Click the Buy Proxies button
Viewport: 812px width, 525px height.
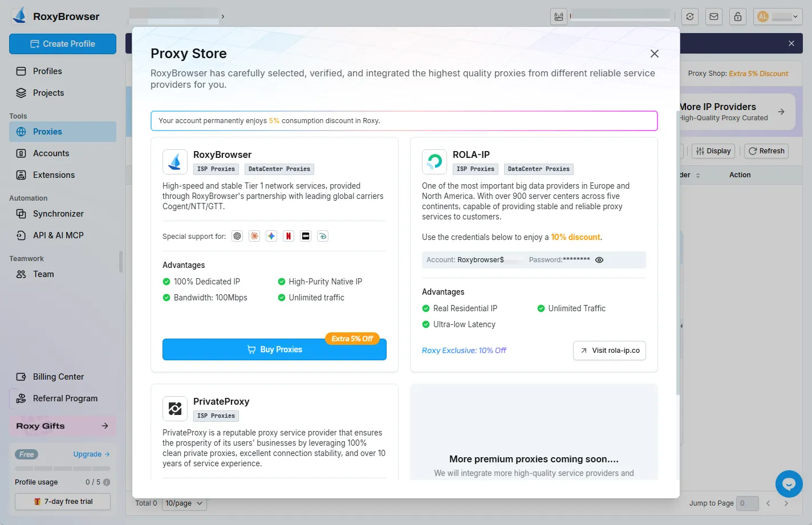coord(274,349)
